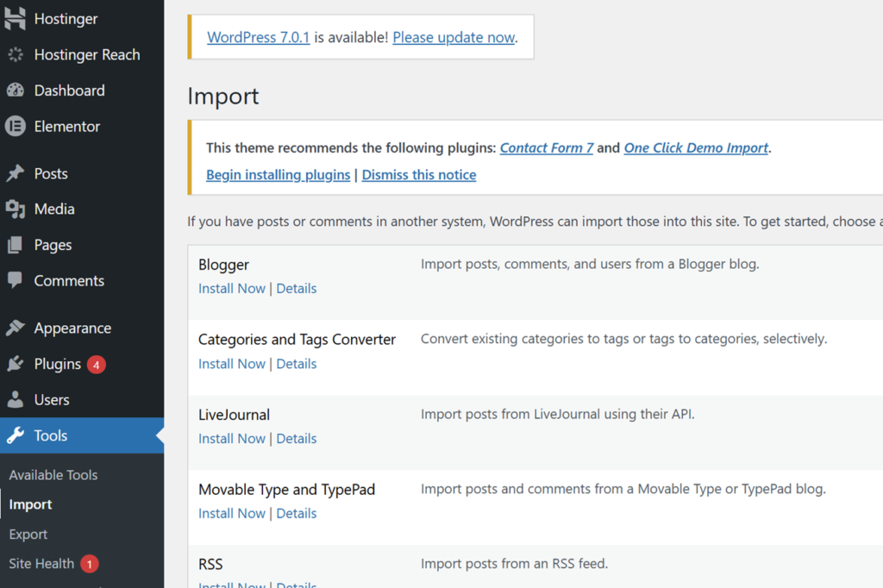Install Now for Categories and Tags Converter

pyautogui.click(x=231, y=364)
